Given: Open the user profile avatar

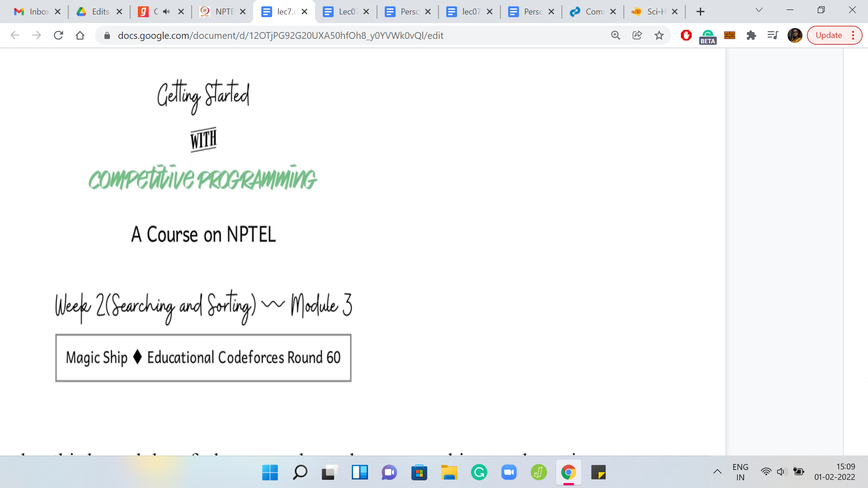Looking at the screenshot, I should (x=794, y=35).
